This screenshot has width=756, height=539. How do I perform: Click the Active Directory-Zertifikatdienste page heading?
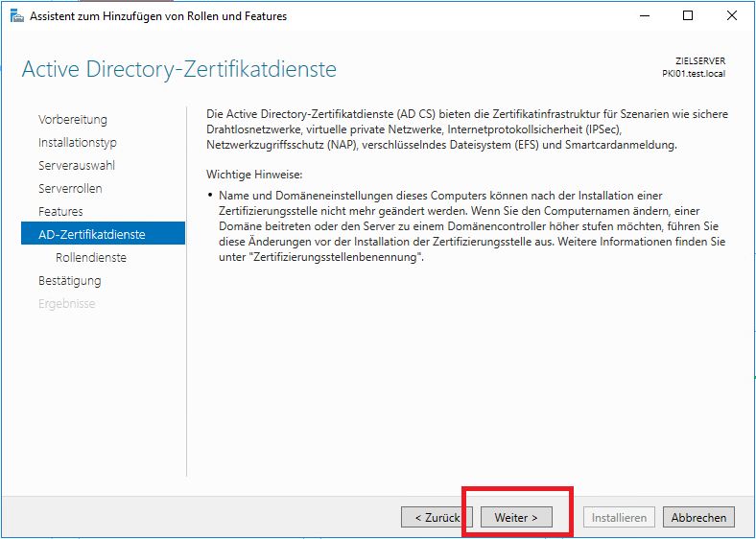(178, 70)
